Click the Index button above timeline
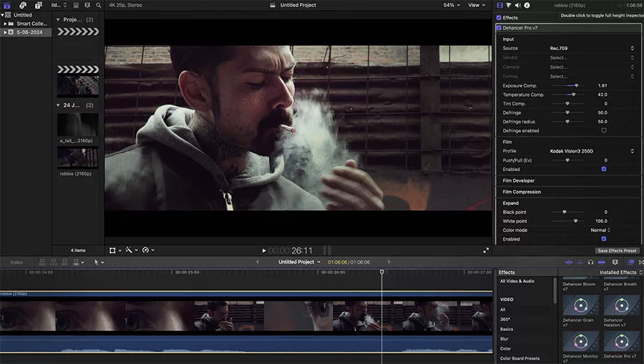Viewport: 644px width, 364px height. click(16, 262)
